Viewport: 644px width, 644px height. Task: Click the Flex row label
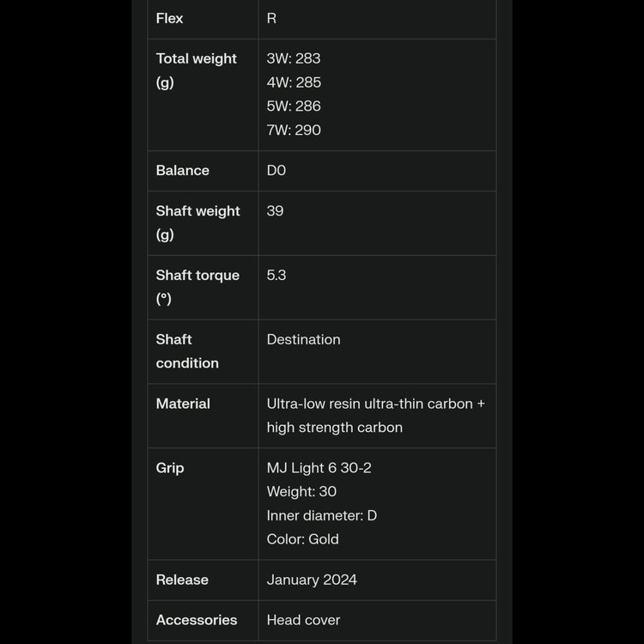pos(169,18)
